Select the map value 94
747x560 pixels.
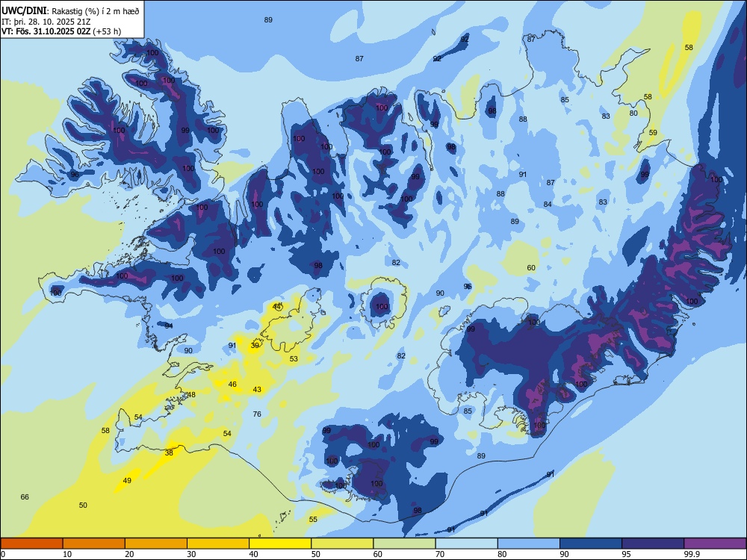click(x=169, y=326)
